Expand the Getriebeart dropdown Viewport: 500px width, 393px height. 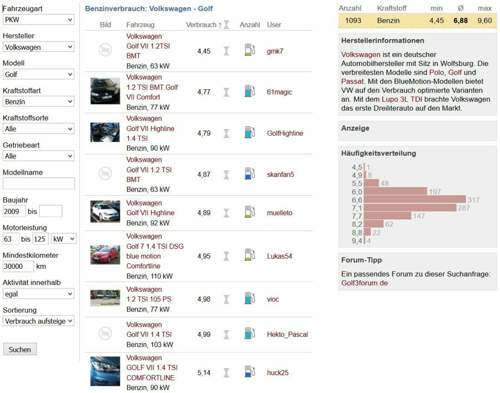tap(38, 156)
